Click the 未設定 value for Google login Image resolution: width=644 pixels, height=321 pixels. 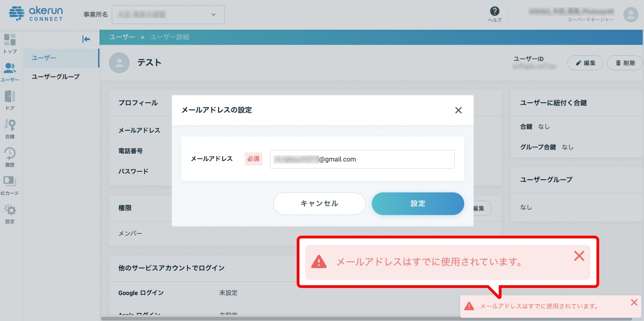(x=228, y=293)
